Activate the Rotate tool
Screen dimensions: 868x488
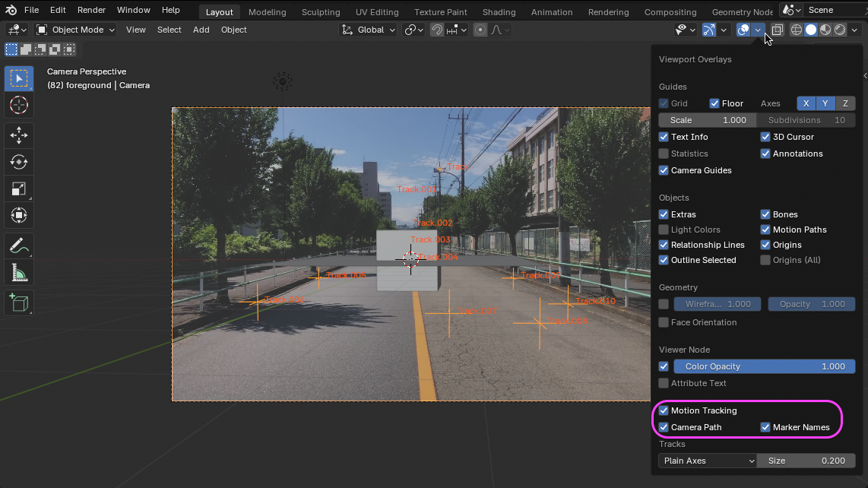coord(19,162)
